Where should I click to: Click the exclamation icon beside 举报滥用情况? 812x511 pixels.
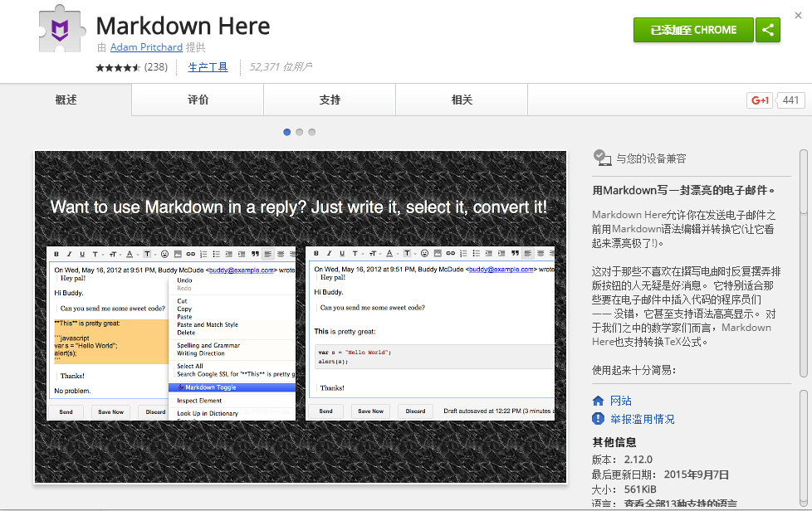pos(598,418)
